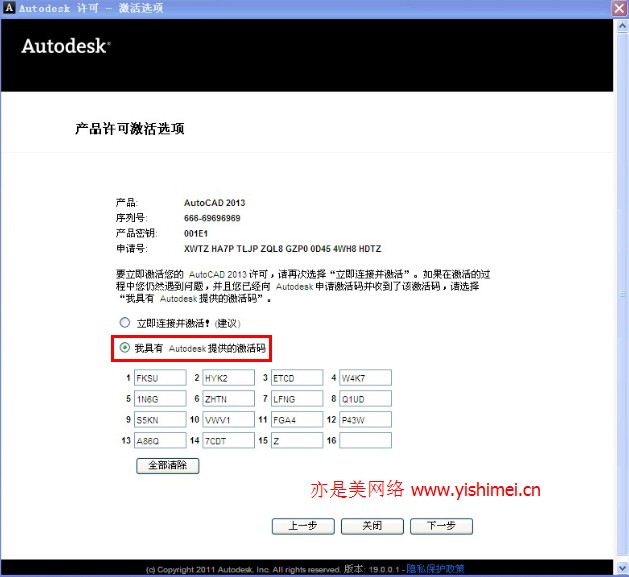
Task: Click activation code field 7 containing LFNG
Action: tap(297, 399)
